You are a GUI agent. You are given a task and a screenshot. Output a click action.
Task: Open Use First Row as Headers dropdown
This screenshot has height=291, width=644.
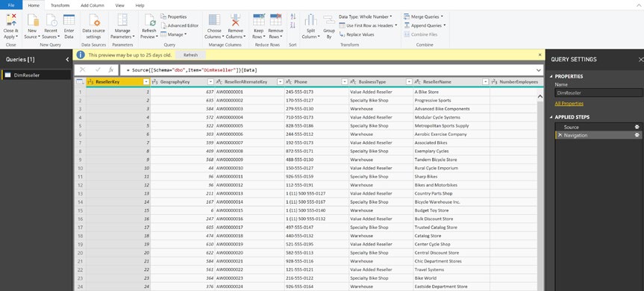point(368,25)
